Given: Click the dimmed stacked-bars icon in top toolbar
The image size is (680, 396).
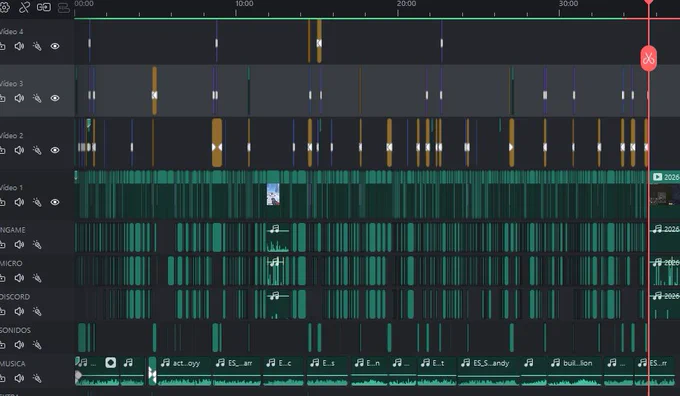Looking at the screenshot, I should pos(64,8).
